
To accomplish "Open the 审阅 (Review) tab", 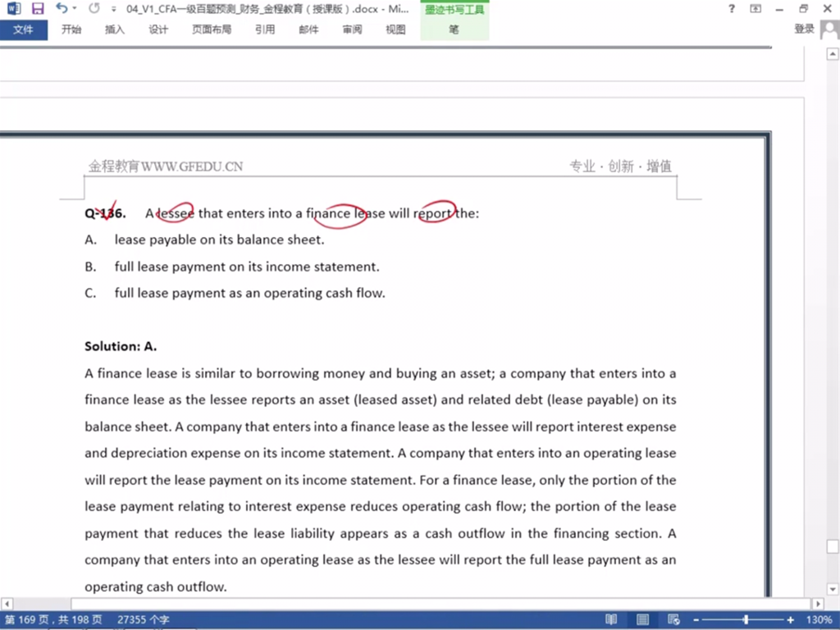I will point(352,30).
